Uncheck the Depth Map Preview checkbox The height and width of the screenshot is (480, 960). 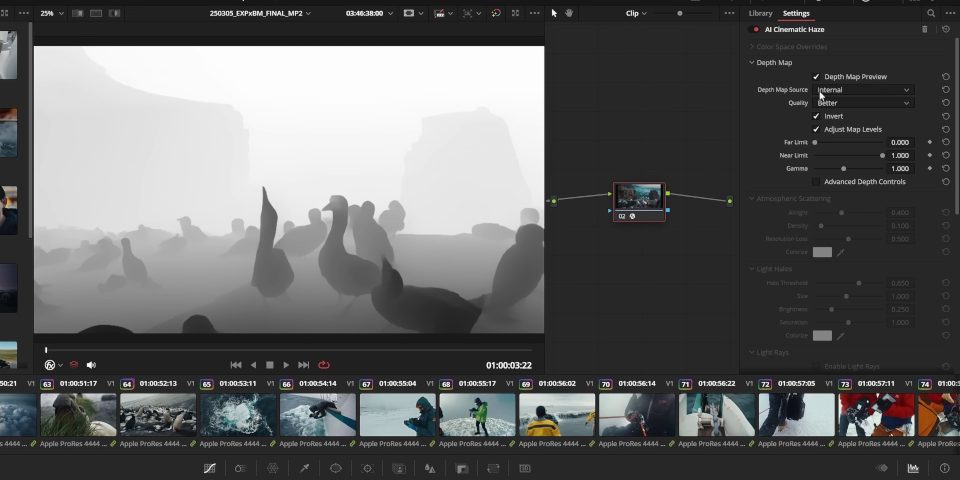tap(816, 77)
